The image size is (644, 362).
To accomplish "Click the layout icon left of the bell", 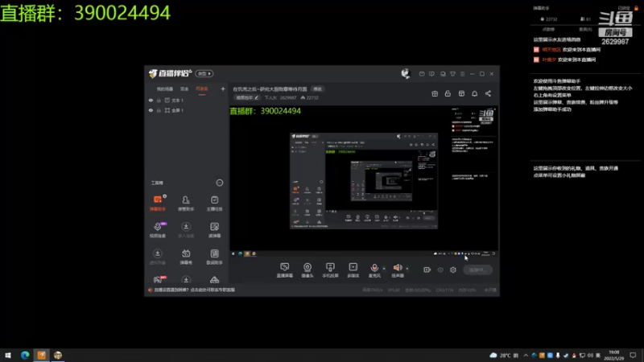I will click(x=461, y=93).
